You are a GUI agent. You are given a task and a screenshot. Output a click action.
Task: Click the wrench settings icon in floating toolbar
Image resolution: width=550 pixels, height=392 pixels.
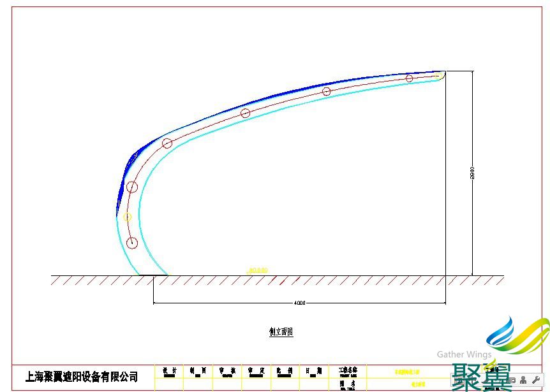pos(536,381)
